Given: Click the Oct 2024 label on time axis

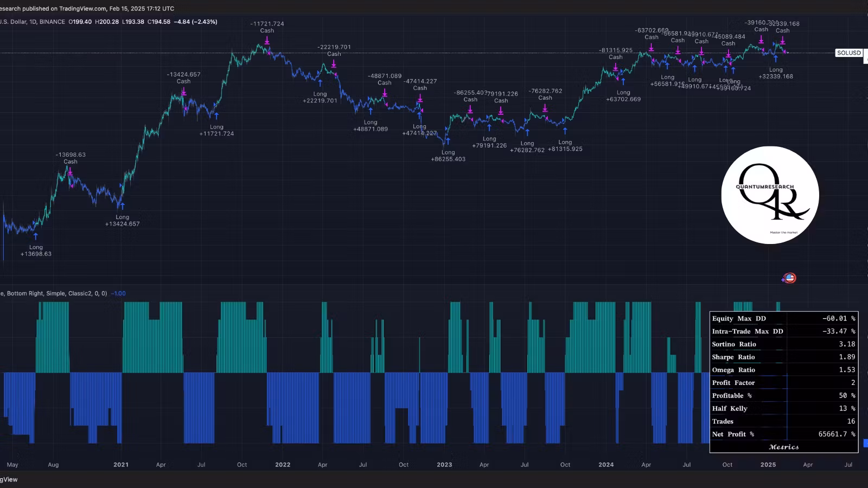Looking at the screenshot, I should pos(727,465).
